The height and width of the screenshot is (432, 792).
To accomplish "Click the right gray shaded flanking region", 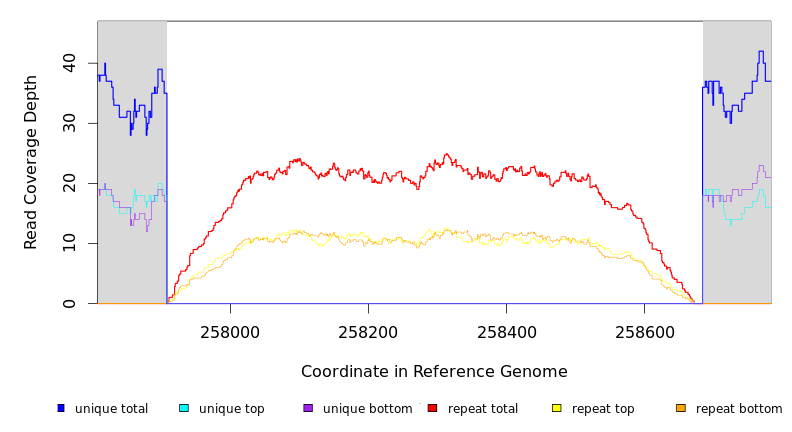I will [x=737, y=260].
